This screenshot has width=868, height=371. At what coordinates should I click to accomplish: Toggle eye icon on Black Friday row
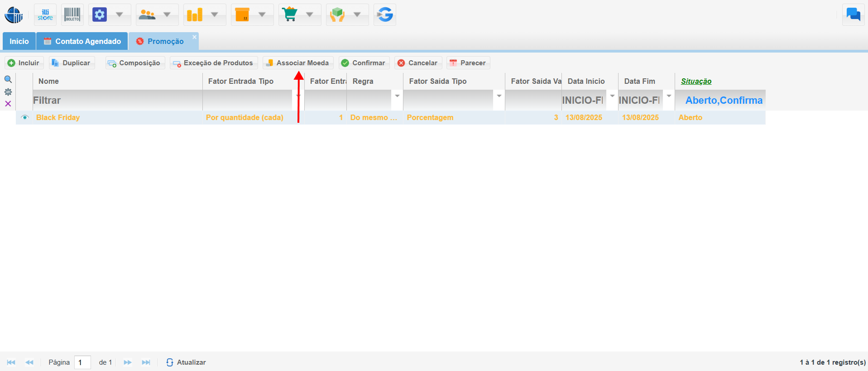25,117
